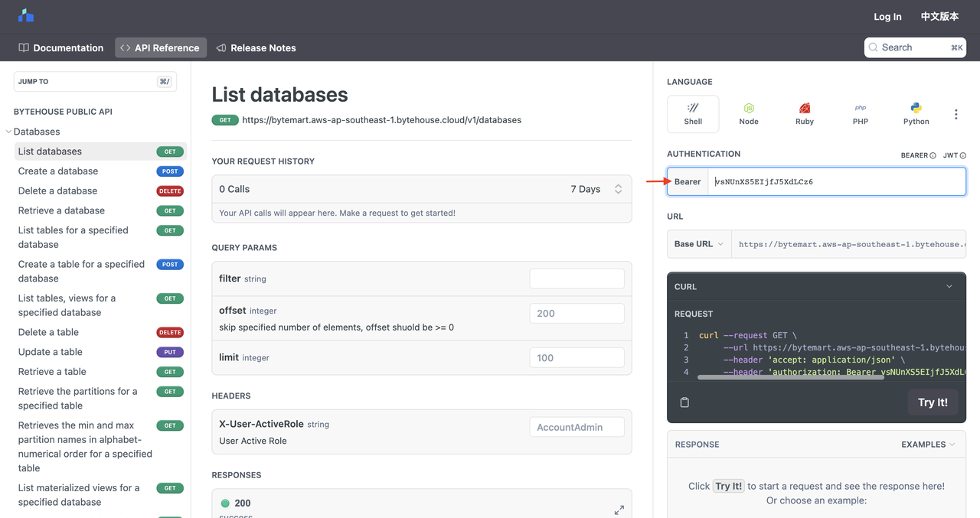
Task: Open Create a database in sidebar
Action: coord(100,171)
